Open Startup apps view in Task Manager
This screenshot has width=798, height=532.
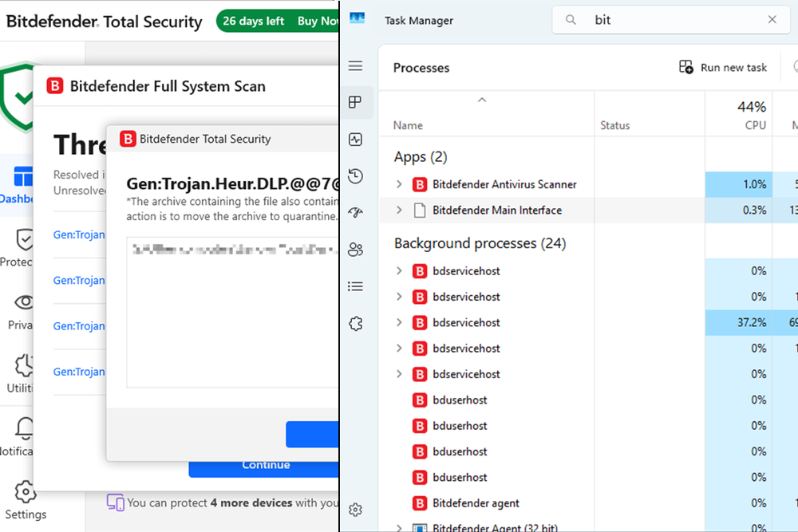[x=355, y=212]
